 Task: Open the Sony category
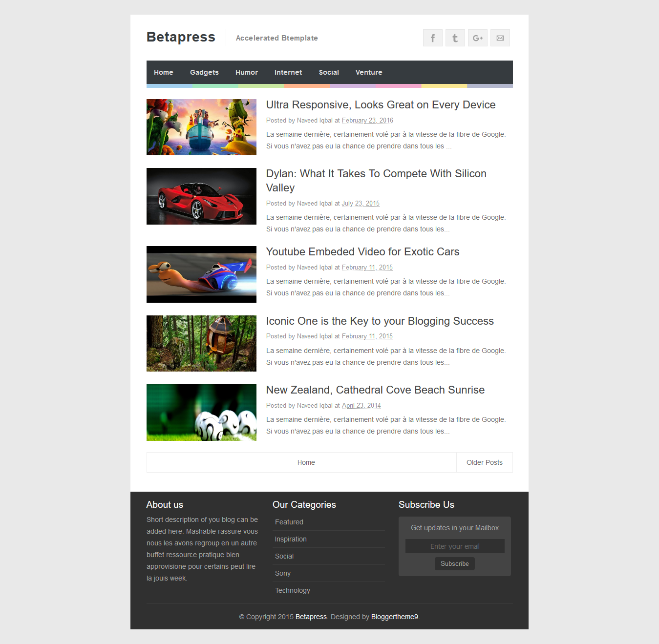283,573
